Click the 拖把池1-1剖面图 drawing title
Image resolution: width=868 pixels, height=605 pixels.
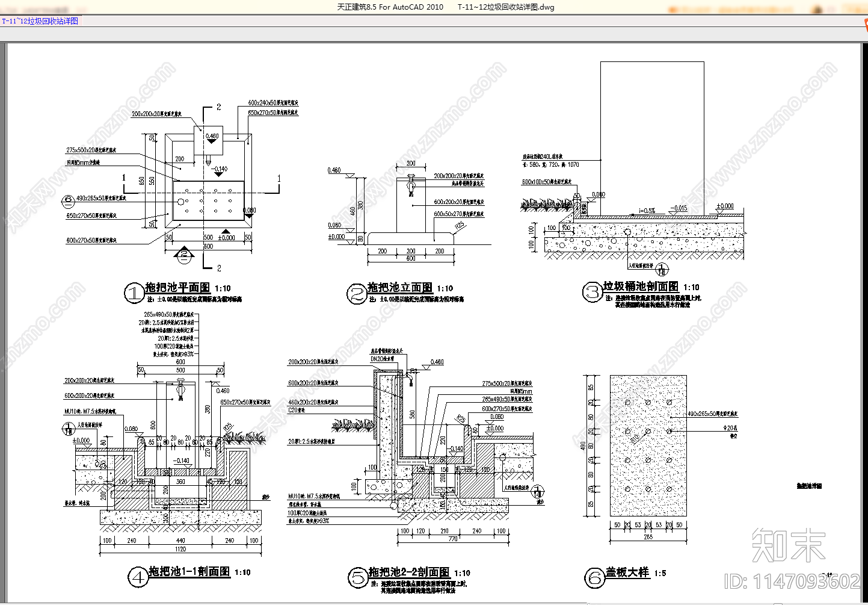(189, 571)
